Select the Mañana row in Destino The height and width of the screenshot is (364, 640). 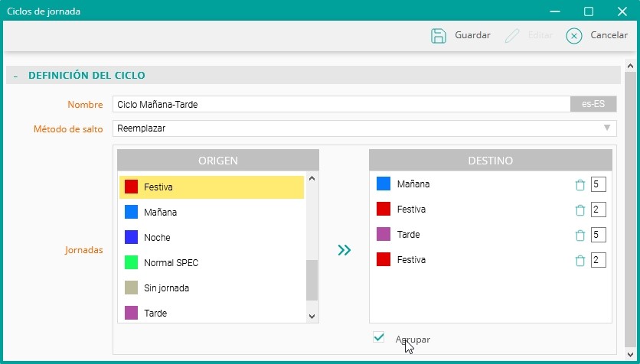click(x=490, y=184)
